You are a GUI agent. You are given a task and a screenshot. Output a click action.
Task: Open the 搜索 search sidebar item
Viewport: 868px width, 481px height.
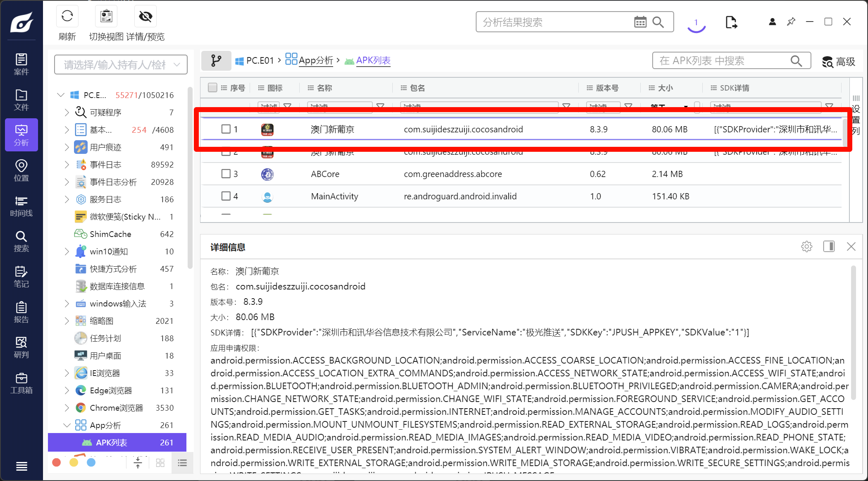point(21,241)
